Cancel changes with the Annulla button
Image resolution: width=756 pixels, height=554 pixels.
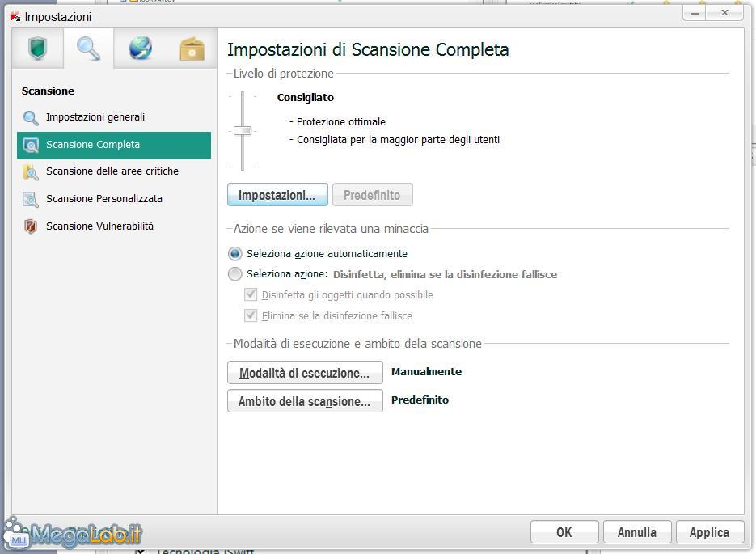(637, 532)
